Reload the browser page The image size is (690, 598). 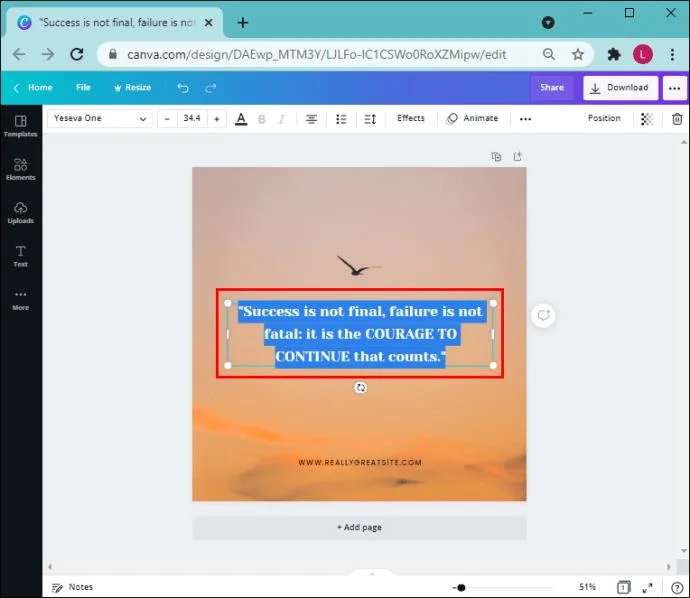[x=77, y=55]
